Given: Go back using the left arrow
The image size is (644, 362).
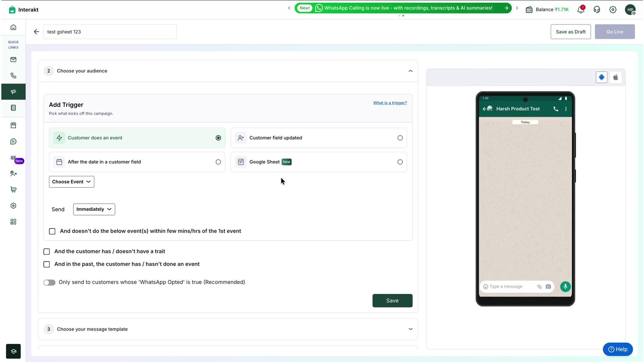Looking at the screenshot, I should (x=36, y=32).
